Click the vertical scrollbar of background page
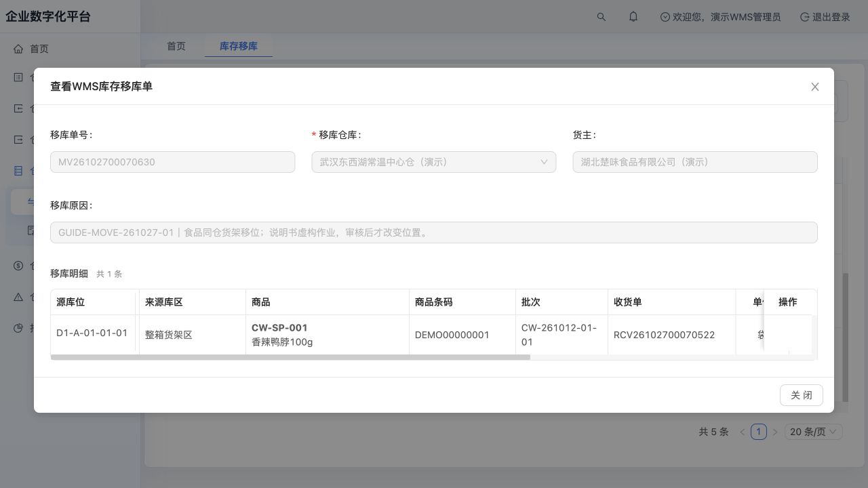 [845, 337]
